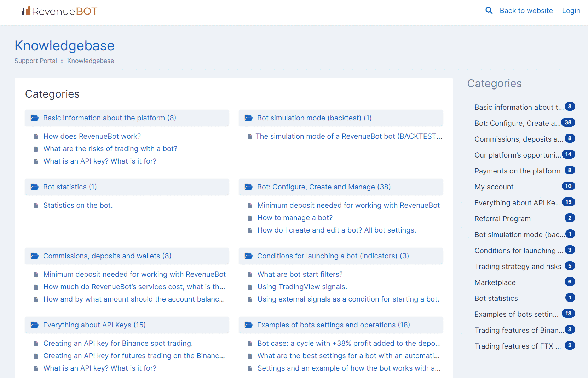Click document icon beside What are bot start filters?
Viewport: 588px width, 378px height.
[250, 275]
